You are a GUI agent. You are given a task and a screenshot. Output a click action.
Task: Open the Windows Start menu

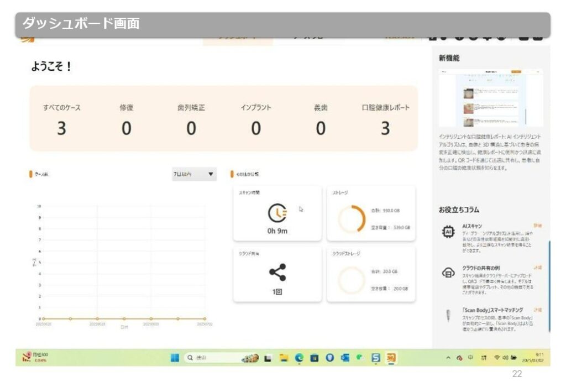[x=175, y=358]
